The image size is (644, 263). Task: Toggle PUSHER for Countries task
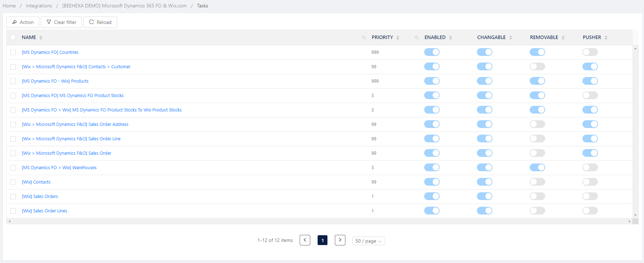click(x=590, y=52)
